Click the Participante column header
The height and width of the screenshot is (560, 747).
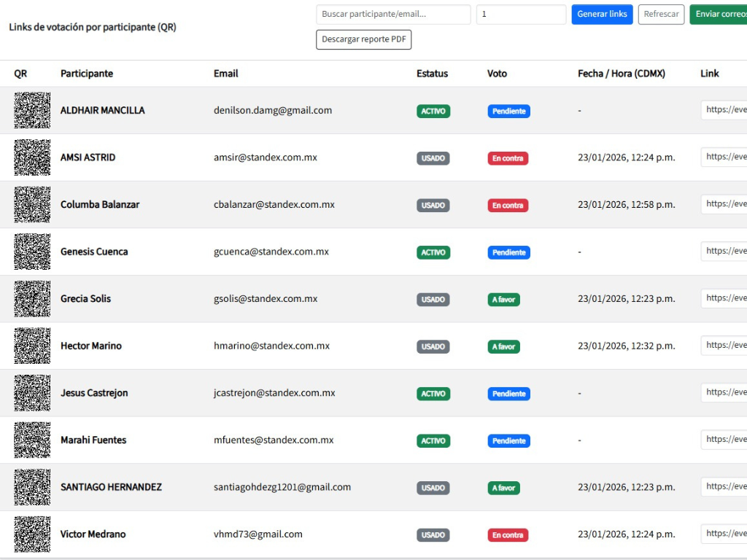click(x=87, y=74)
